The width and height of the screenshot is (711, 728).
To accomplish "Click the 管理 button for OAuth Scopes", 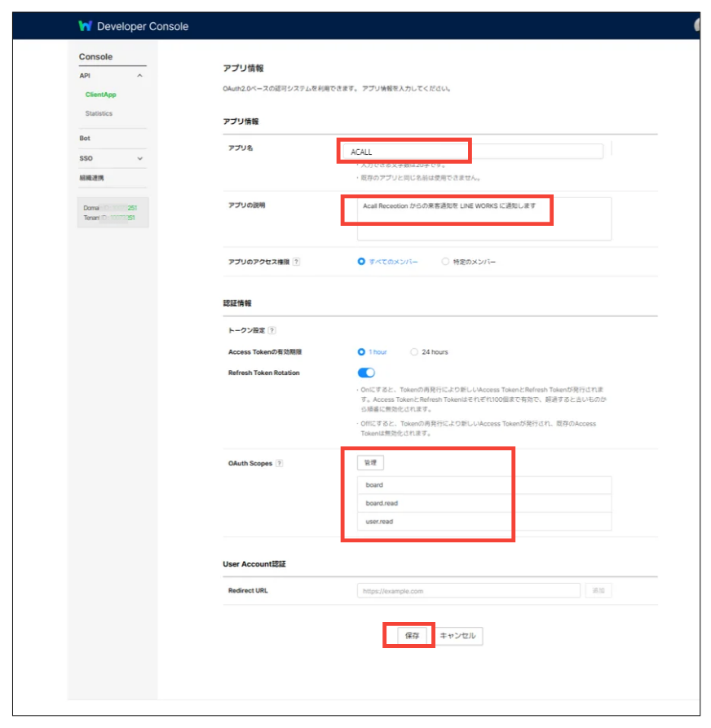I will pyautogui.click(x=370, y=463).
